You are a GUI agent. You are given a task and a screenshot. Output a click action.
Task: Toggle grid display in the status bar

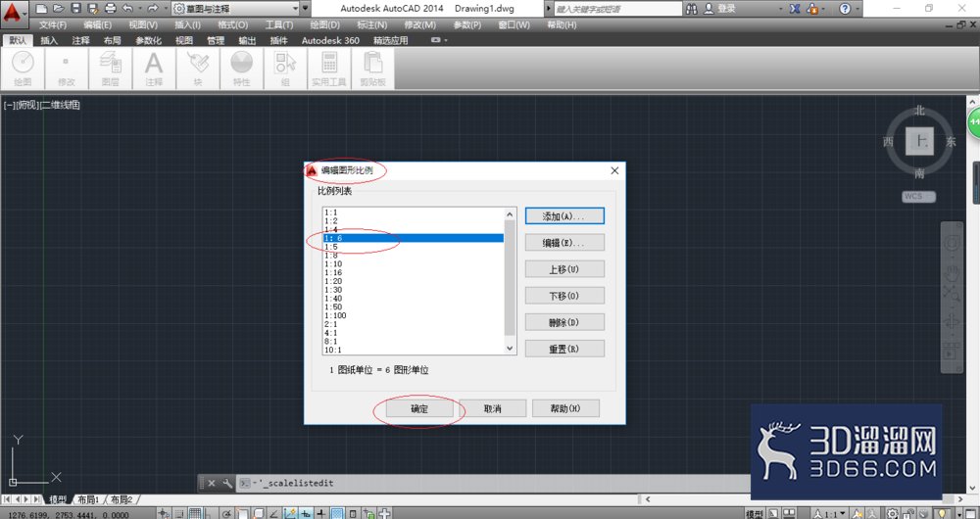coord(195,514)
